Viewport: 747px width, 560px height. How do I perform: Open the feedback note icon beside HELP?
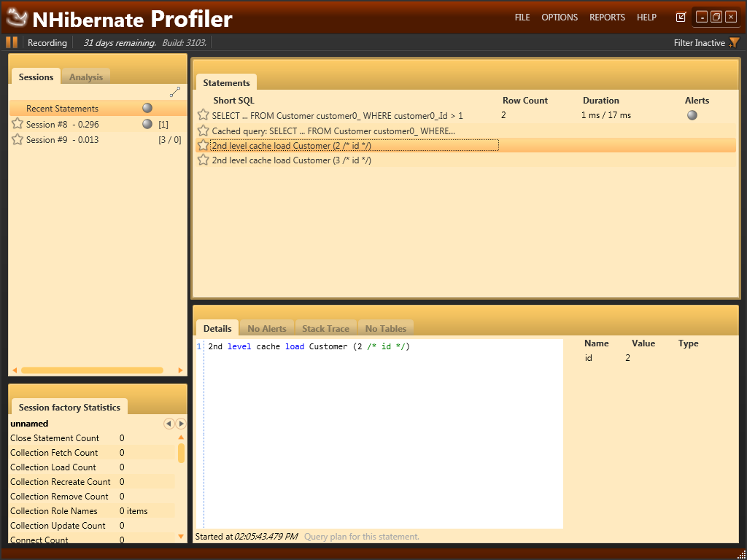tap(681, 17)
